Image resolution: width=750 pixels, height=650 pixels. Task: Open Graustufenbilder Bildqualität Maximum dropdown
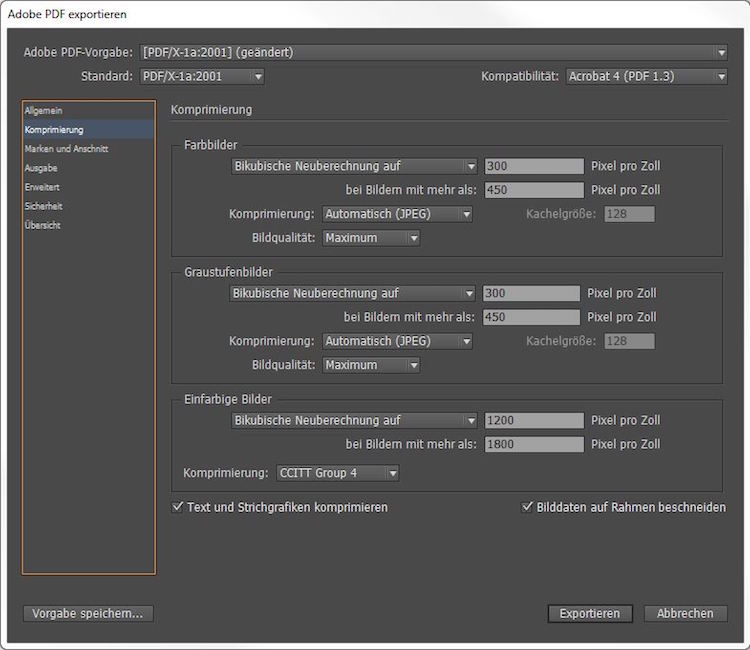(x=371, y=365)
